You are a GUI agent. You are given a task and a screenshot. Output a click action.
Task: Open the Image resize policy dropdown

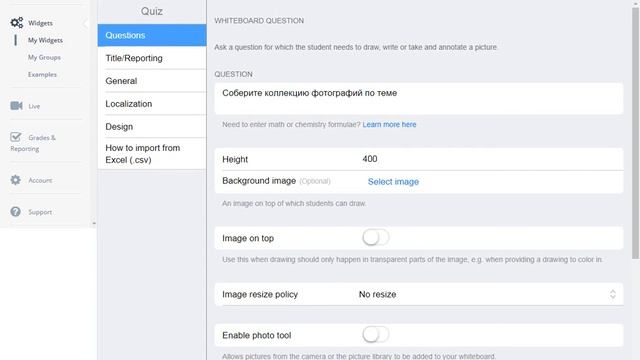point(419,294)
